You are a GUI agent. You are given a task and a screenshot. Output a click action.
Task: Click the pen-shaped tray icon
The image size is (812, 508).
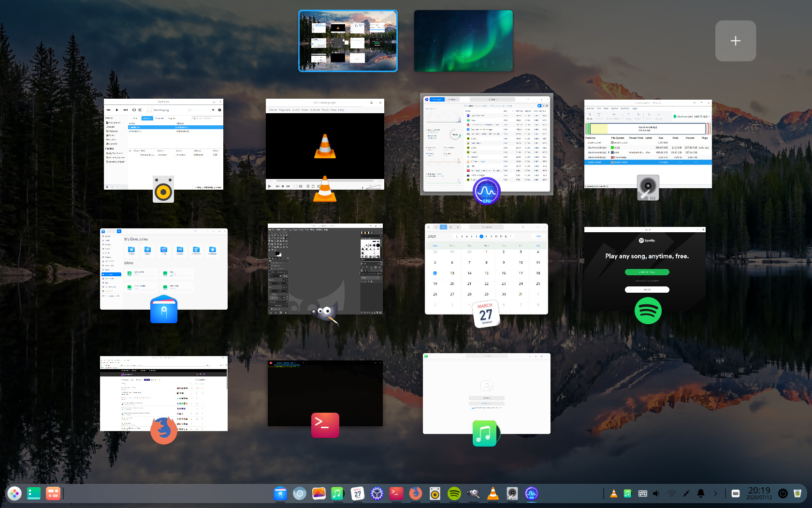coord(686,493)
